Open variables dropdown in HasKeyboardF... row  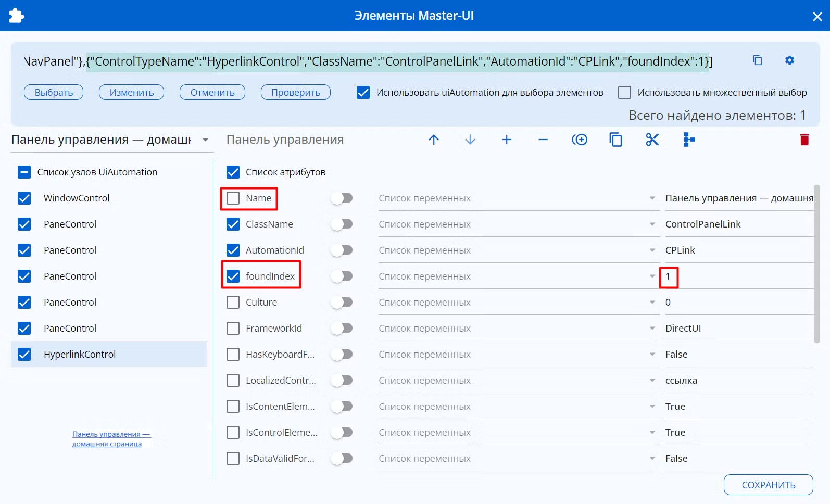[x=518, y=355]
